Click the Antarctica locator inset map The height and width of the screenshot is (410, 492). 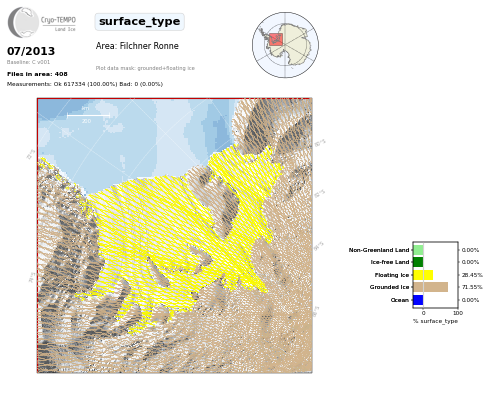click(x=285, y=45)
